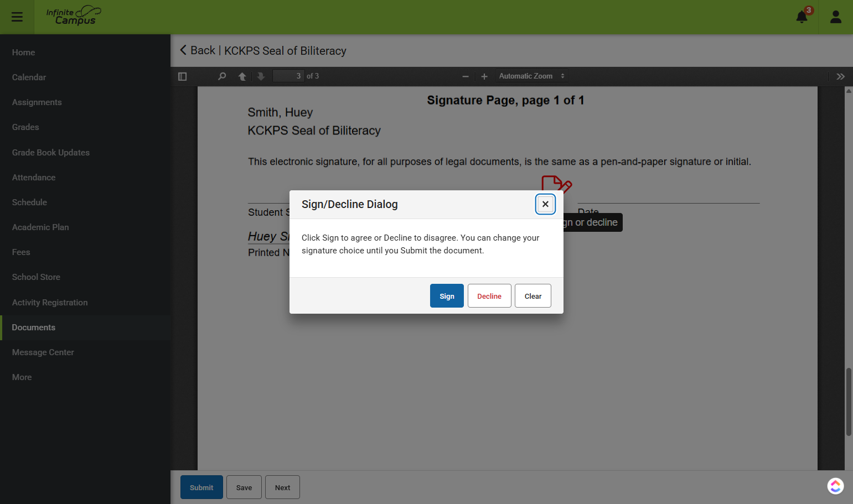Image resolution: width=853 pixels, height=504 pixels.
Task: Open Grade Book Updates
Action: [x=85, y=153]
